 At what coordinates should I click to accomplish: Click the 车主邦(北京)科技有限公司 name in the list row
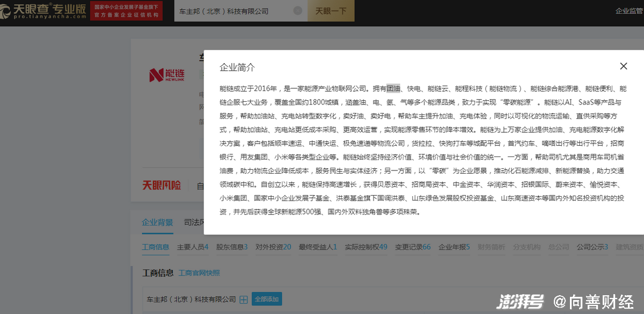click(x=192, y=300)
